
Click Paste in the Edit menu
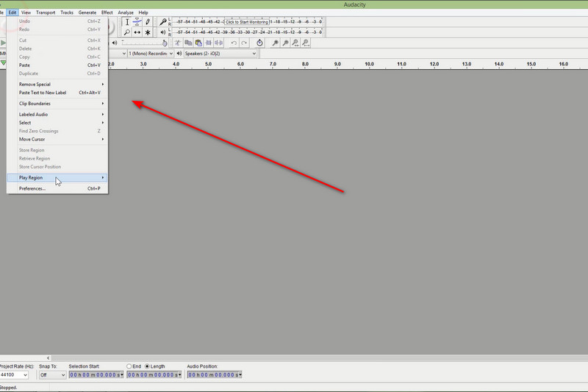[25, 65]
